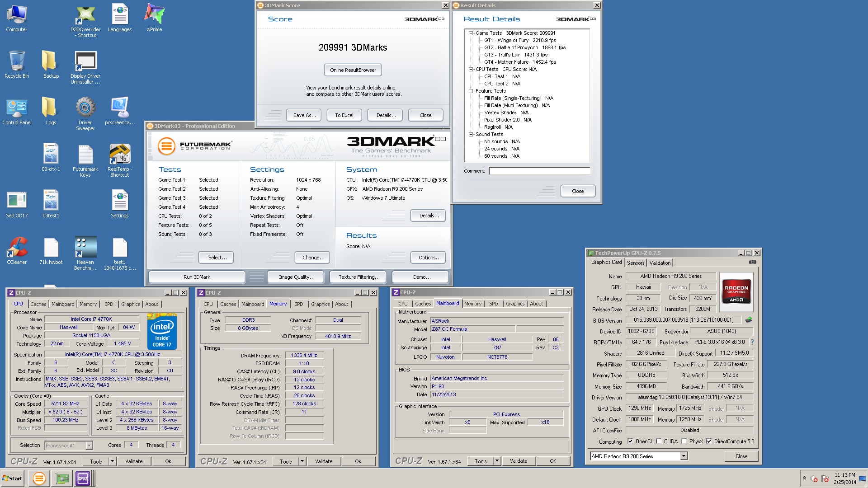The image size is (868, 488).
Task: Click the Image Quality button
Action: pyautogui.click(x=297, y=277)
